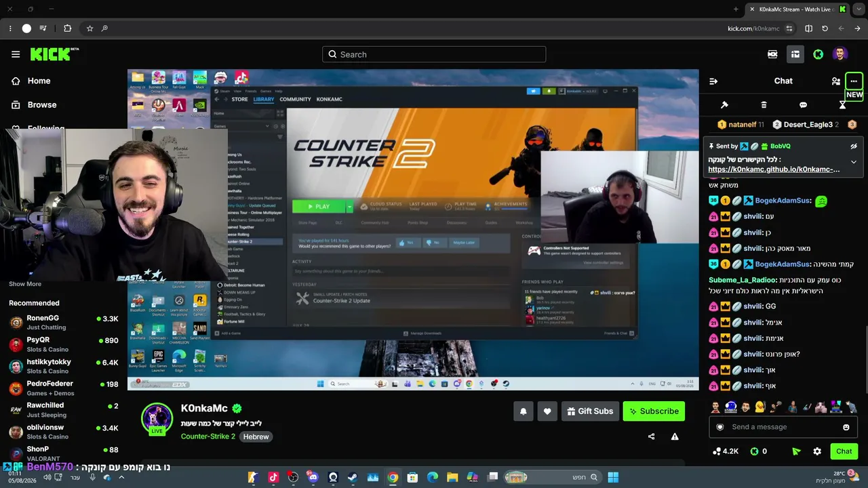Click the trash can icon in chat

point(764,105)
